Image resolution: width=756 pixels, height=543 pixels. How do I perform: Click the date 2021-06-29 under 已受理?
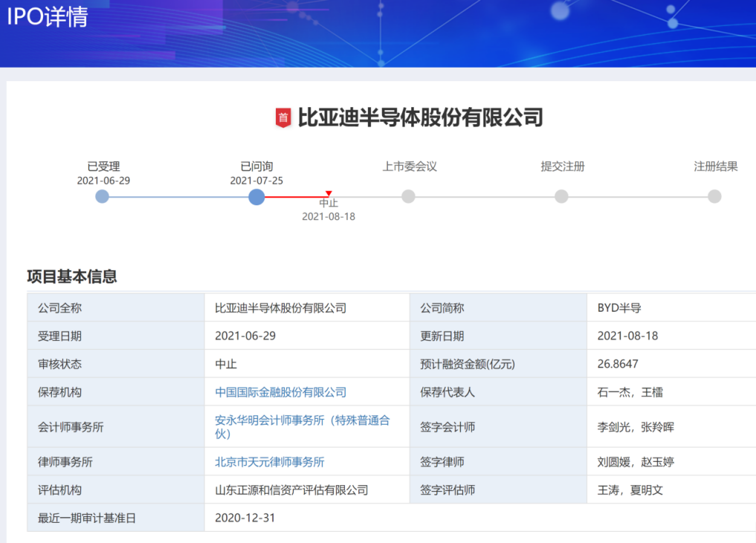tap(103, 180)
